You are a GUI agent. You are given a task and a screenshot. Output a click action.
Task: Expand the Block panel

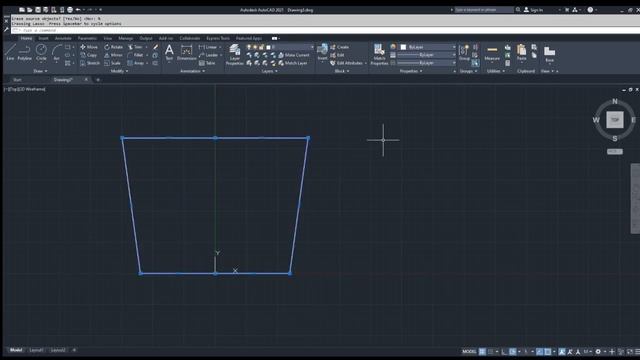pos(342,71)
